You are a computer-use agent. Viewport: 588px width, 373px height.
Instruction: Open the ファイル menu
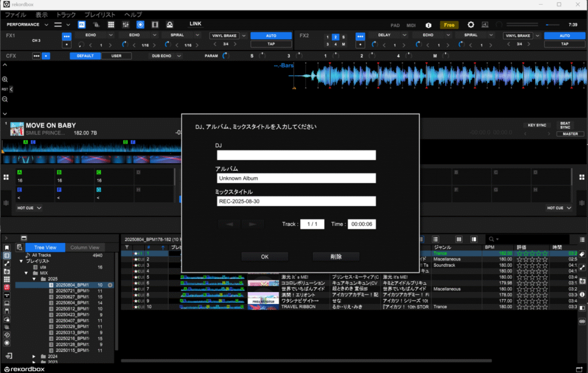16,14
